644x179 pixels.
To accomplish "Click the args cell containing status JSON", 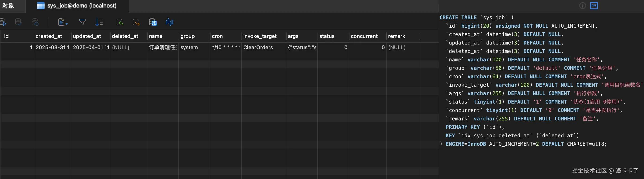I will [x=302, y=47].
